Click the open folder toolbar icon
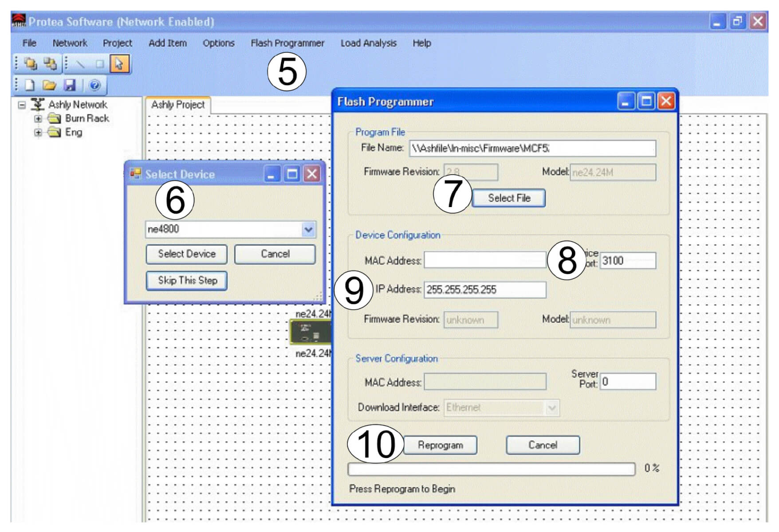Screen dimensions: 779x532 pyautogui.click(x=49, y=85)
